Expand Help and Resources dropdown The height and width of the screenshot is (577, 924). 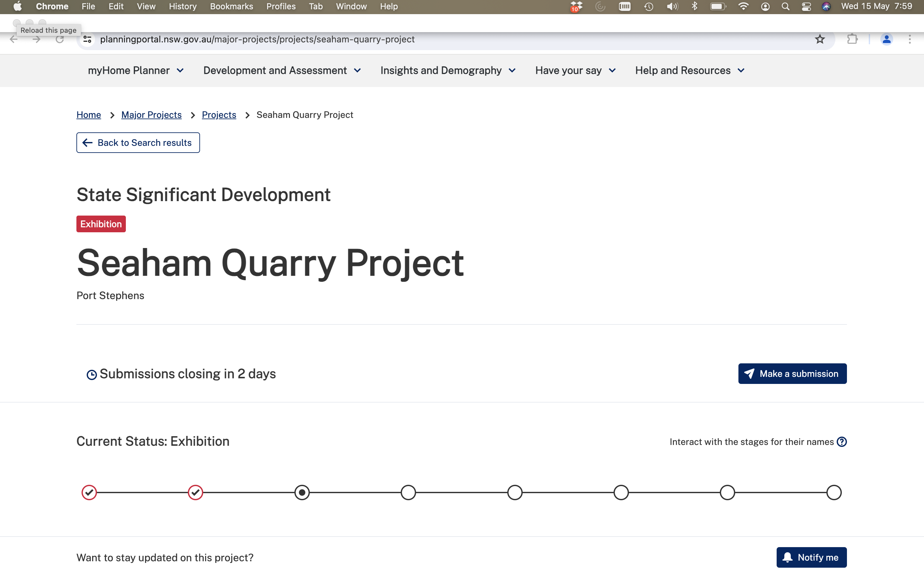690,71
